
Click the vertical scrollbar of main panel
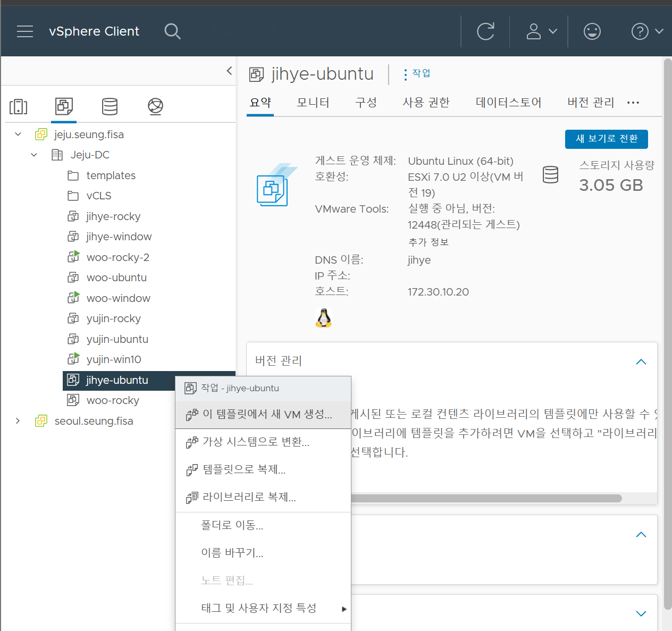(668, 334)
